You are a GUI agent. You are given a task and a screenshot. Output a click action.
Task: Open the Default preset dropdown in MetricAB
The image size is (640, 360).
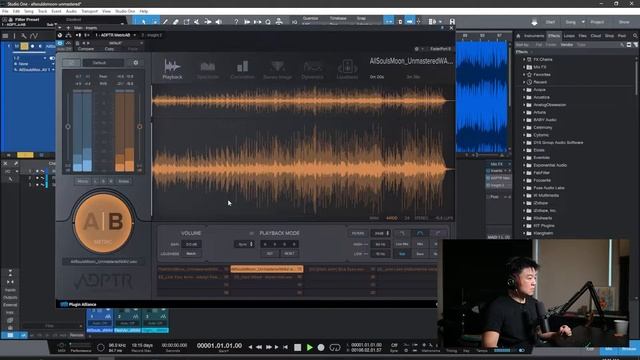tap(103, 63)
